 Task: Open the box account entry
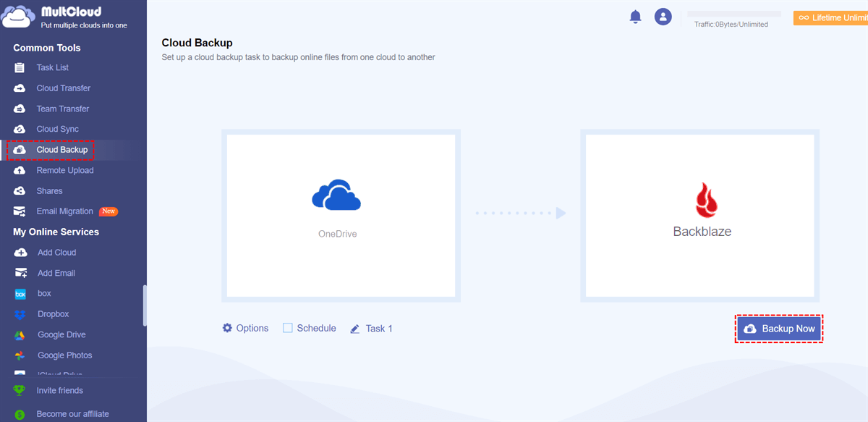pos(44,294)
